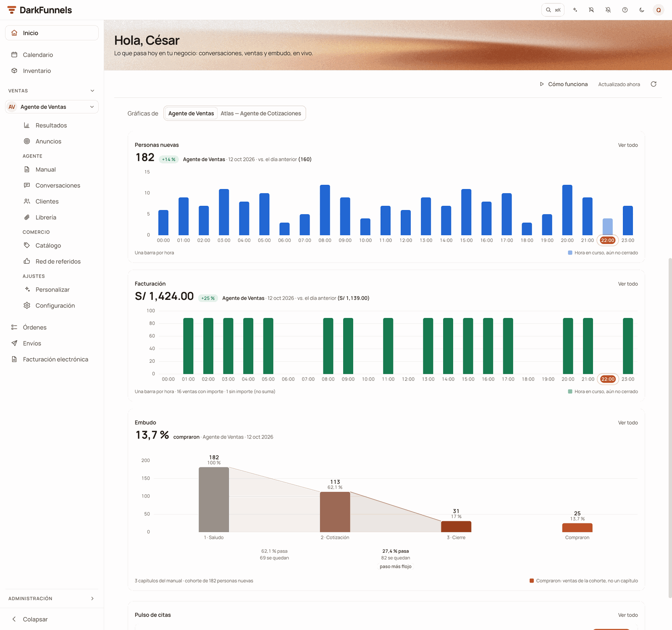Click the light-blue 22:00 bar in Personas nuevas

(608, 227)
